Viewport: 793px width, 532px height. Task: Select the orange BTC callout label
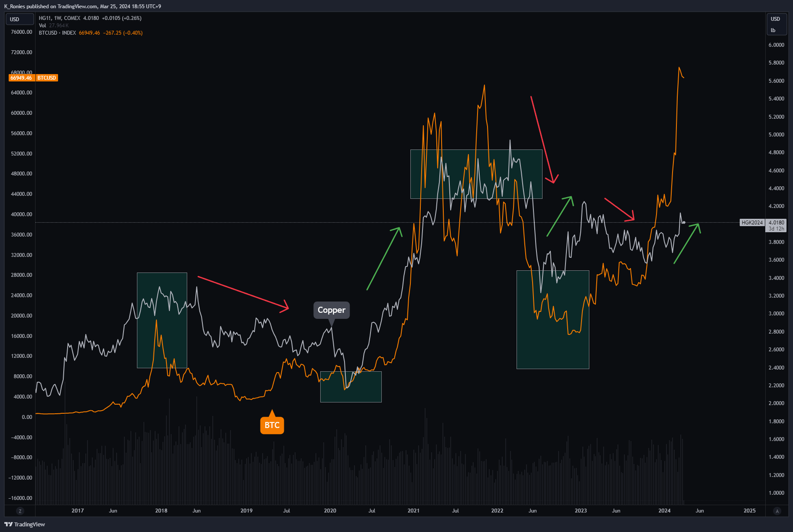click(x=272, y=425)
